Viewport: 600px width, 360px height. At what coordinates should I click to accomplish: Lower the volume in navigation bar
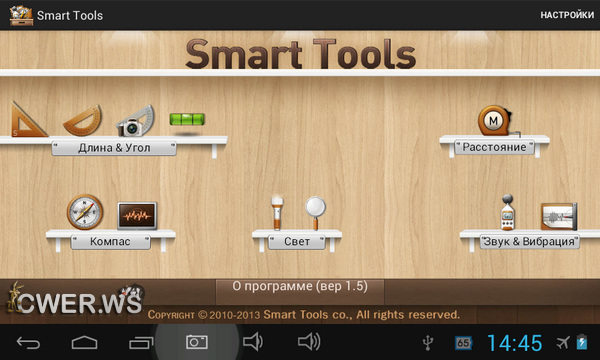[x=253, y=342]
